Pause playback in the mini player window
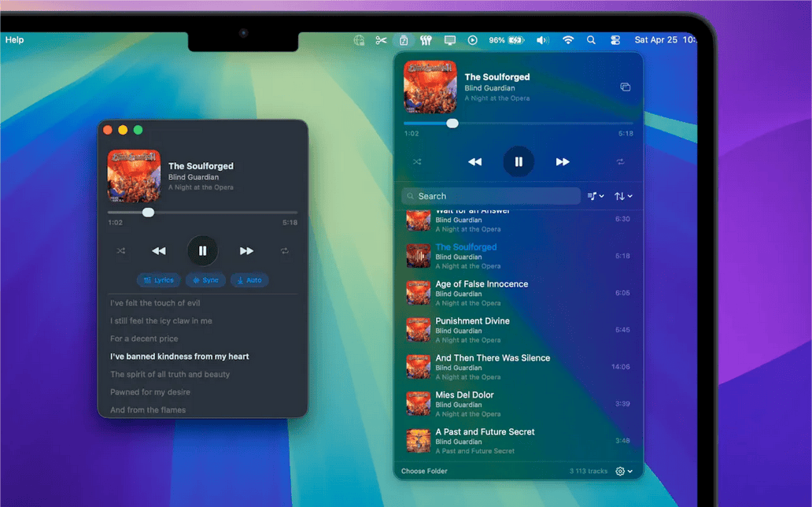The height and width of the screenshot is (507, 812). 202,251
